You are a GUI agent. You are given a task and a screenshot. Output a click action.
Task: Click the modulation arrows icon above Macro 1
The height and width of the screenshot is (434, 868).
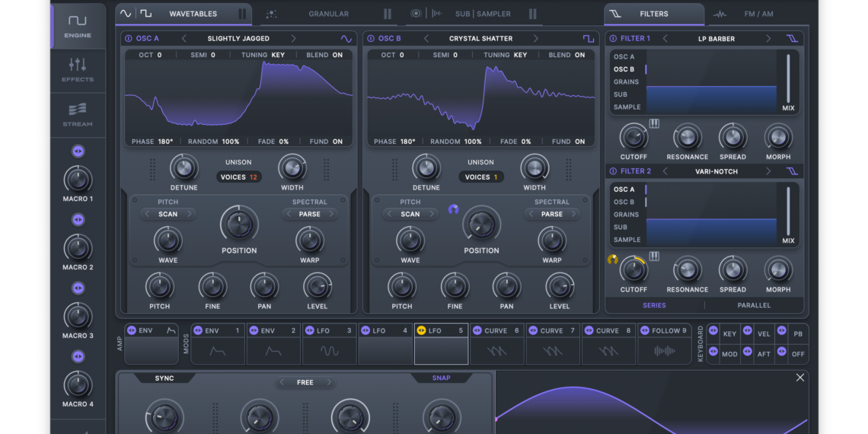pos(78,152)
